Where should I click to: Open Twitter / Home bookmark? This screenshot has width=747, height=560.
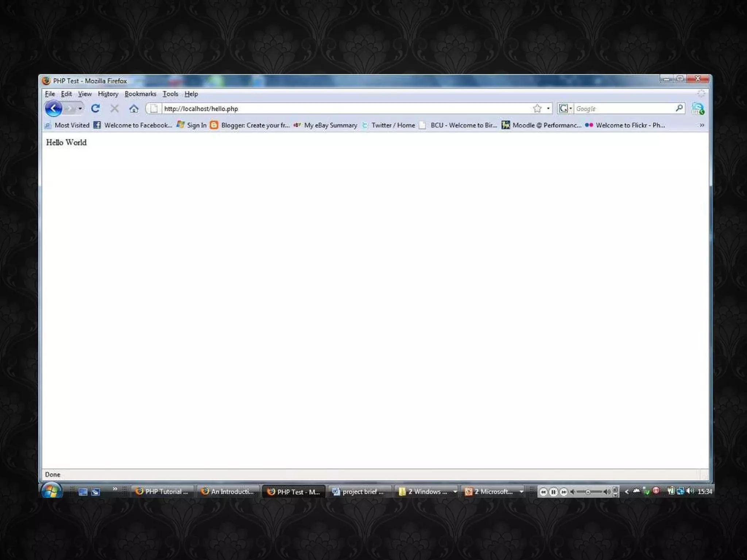click(388, 125)
